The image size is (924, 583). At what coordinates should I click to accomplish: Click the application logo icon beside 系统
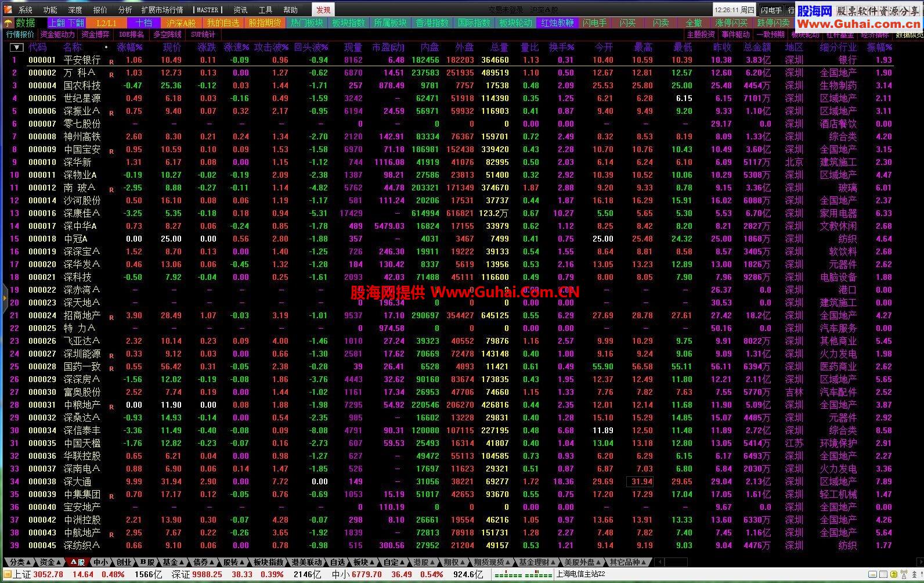coord(8,10)
